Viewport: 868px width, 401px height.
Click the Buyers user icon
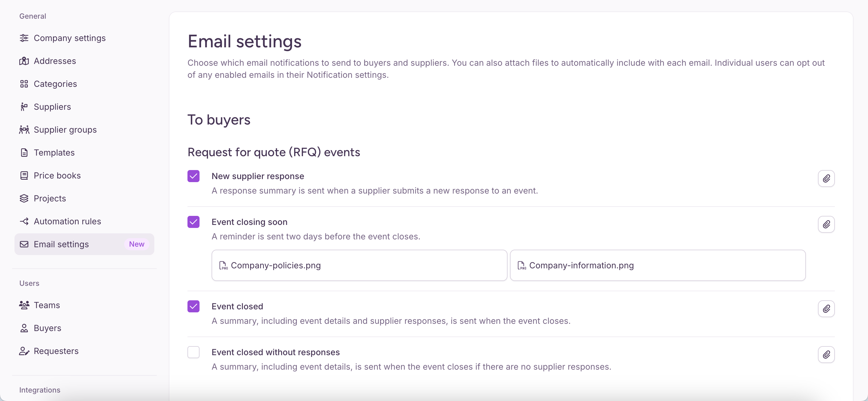24,328
